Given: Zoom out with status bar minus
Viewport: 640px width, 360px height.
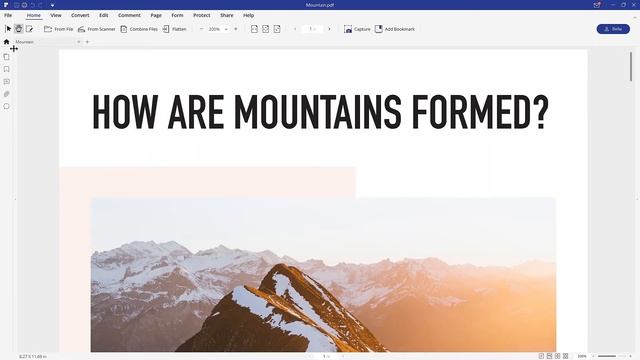Looking at the screenshot, I should pos(593,356).
